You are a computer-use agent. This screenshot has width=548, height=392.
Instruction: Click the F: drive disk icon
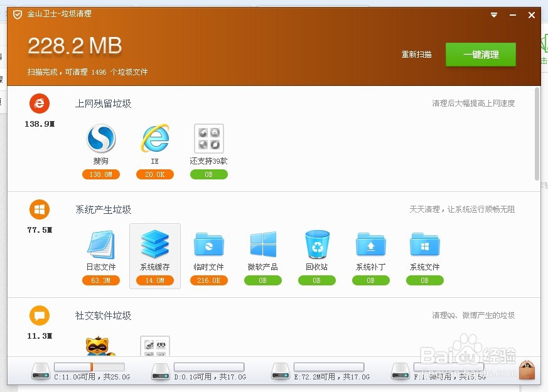coord(400,371)
